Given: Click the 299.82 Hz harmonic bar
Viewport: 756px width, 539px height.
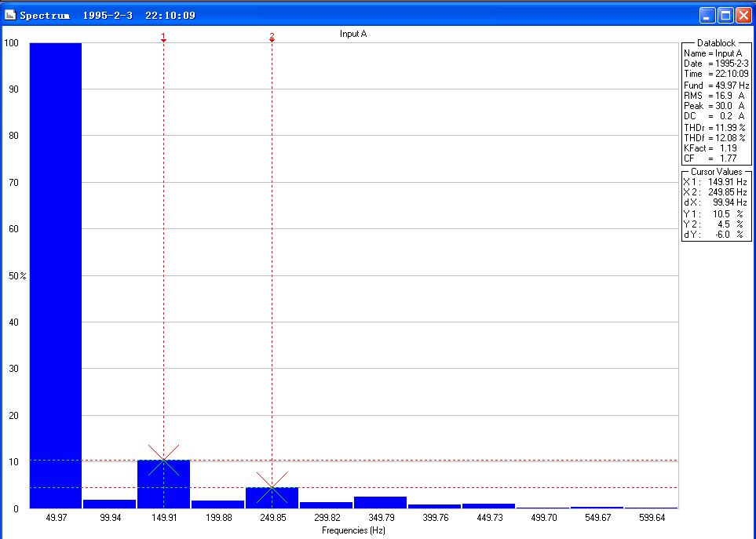Looking at the screenshot, I should pos(326,505).
